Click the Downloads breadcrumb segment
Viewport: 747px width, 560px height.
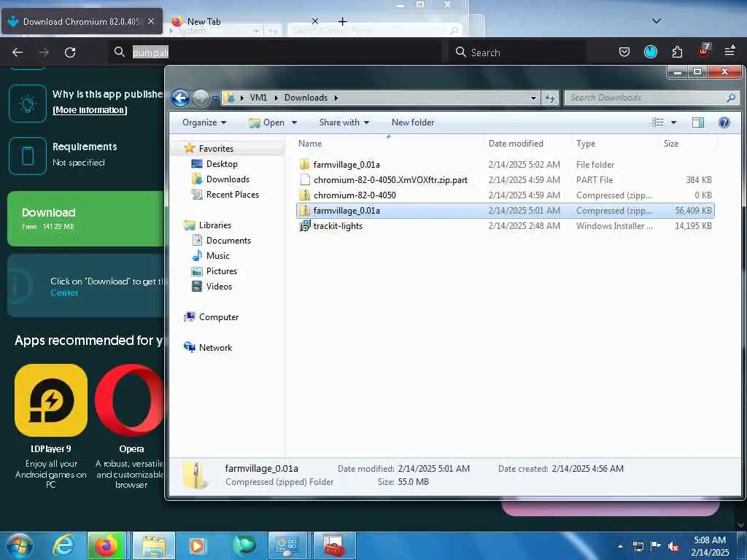[306, 98]
